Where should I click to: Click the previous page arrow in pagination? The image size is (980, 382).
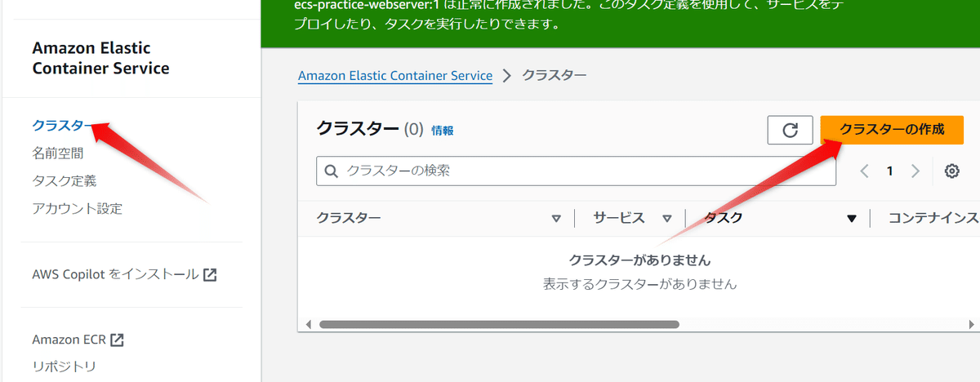pos(865,171)
